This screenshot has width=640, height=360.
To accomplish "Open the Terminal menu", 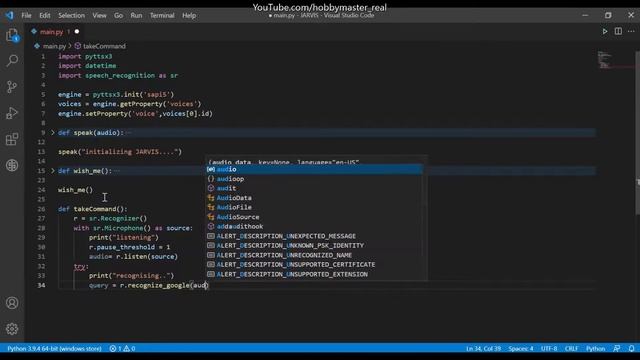I will coord(162,16).
